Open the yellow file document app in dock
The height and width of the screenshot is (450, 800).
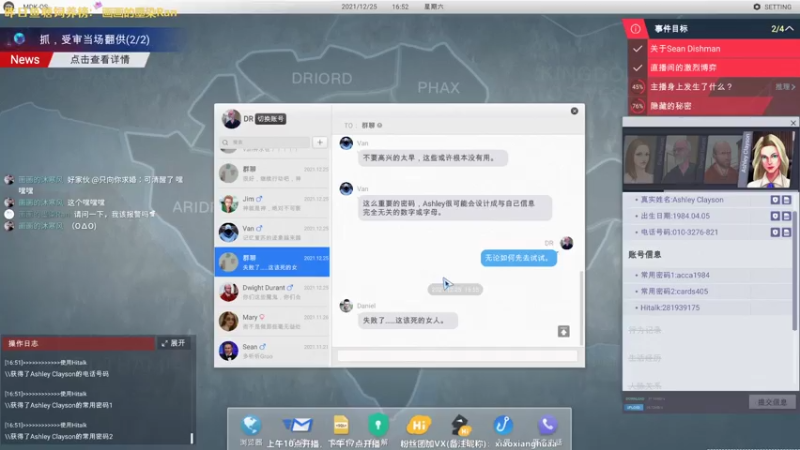click(x=341, y=424)
